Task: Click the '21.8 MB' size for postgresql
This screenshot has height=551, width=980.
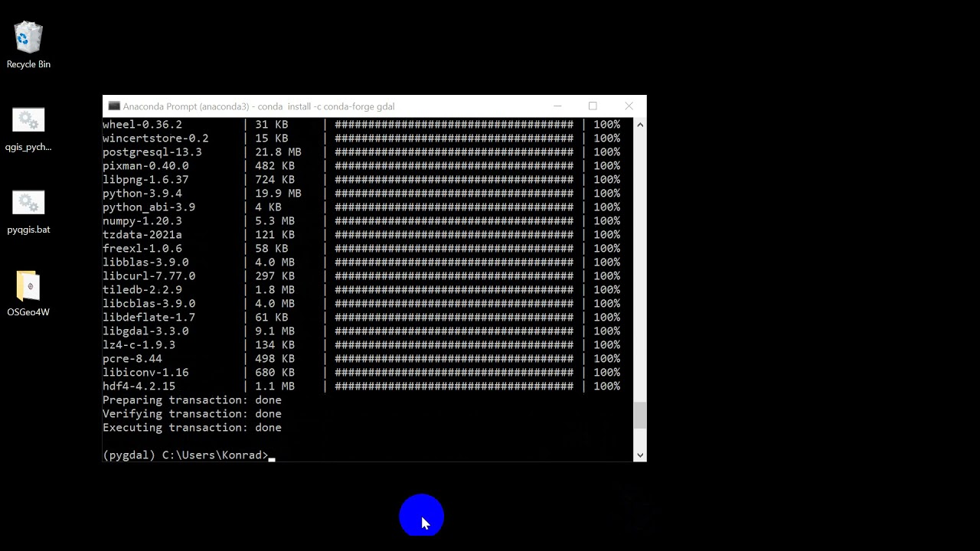Action: point(278,152)
